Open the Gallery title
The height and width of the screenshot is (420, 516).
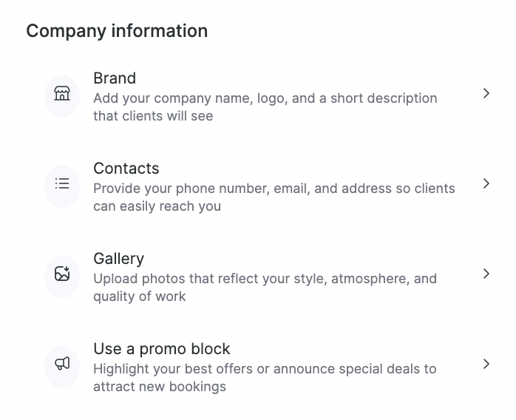tap(118, 259)
